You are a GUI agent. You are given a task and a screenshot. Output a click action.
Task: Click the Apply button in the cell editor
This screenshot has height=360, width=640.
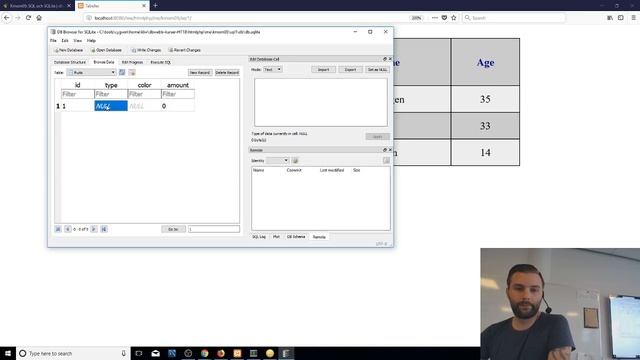pyautogui.click(x=377, y=136)
